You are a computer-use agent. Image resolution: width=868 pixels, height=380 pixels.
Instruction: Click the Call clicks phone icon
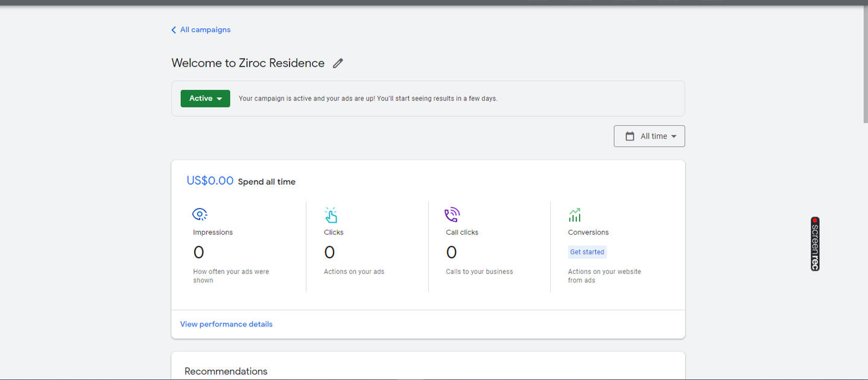452,215
